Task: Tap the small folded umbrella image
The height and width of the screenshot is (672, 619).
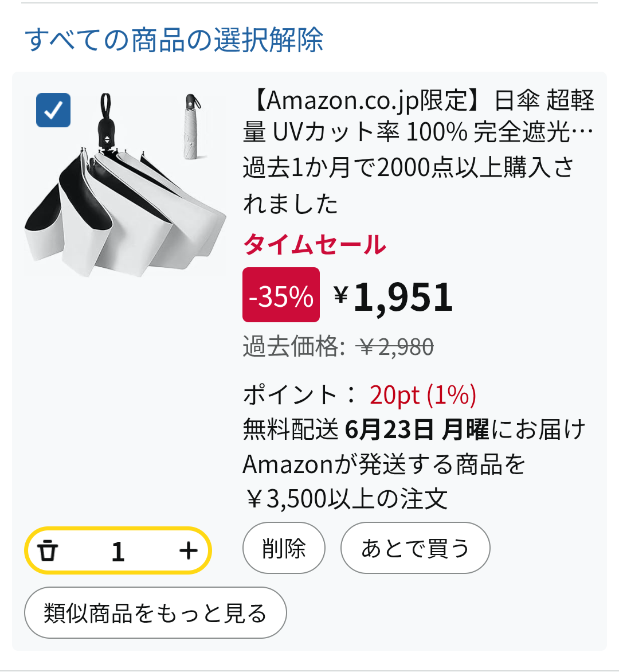Action: tap(193, 127)
